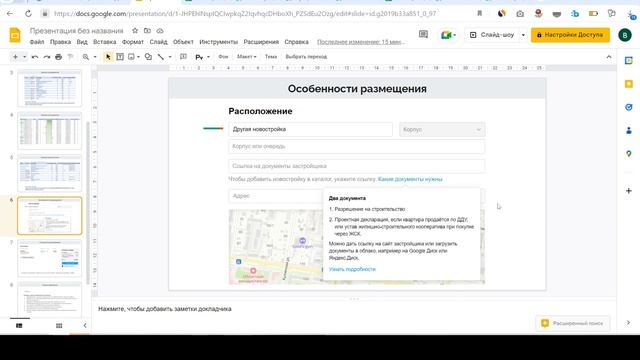This screenshot has height=360, width=640.
Task: Redo the last action
Action: click(x=47, y=57)
